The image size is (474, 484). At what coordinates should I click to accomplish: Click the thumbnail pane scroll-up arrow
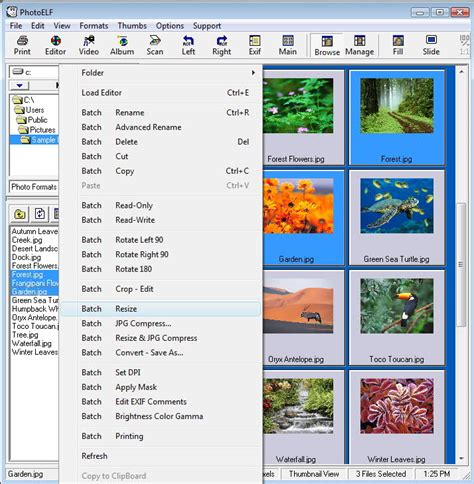[x=461, y=72]
